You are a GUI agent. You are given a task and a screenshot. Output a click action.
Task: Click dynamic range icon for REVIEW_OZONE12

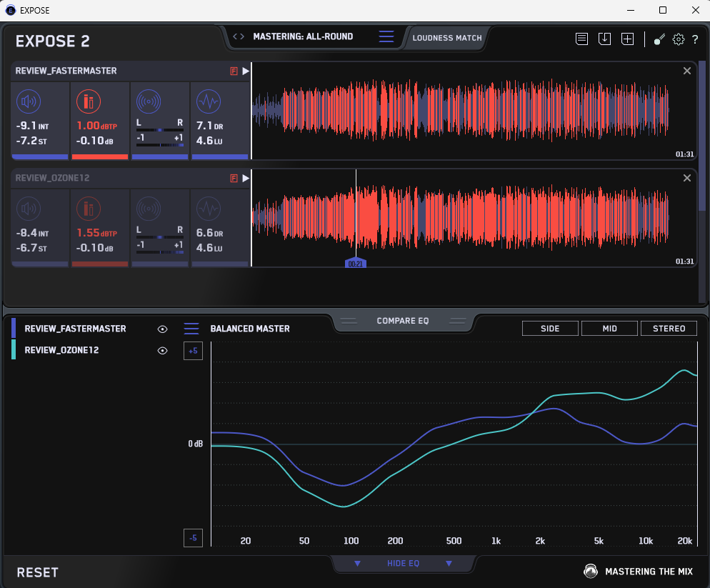209,209
